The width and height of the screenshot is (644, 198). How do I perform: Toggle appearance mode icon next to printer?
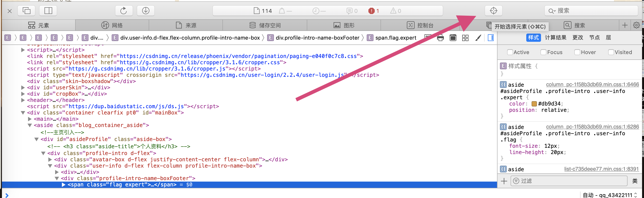coord(453,38)
